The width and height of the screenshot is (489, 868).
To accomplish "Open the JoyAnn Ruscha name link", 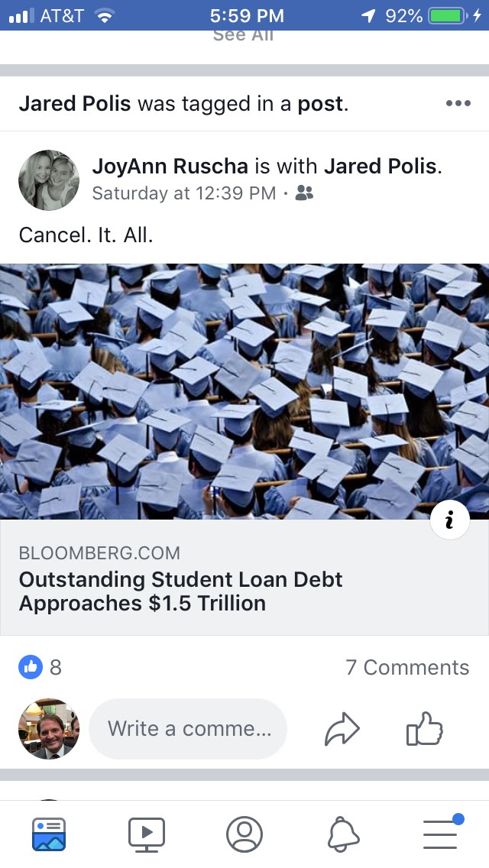I will (169, 166).
